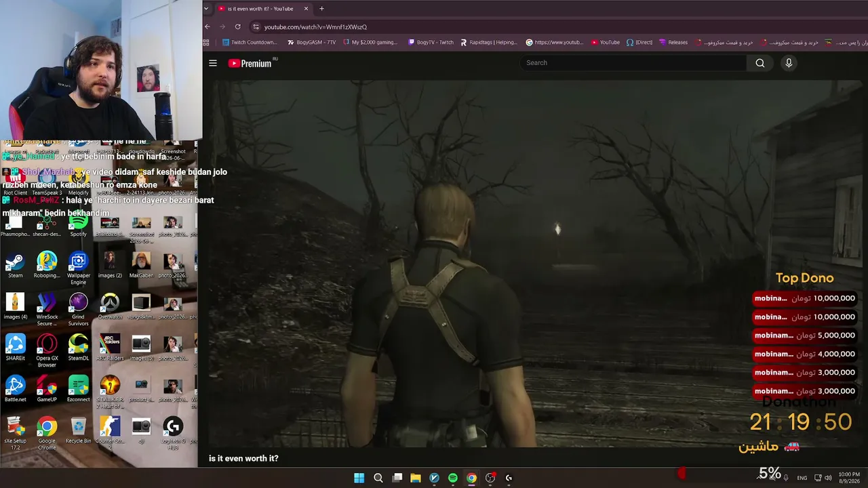Open the My $2,000 gaming bookmark
868x488 pixels.
[x=370, y=43]
